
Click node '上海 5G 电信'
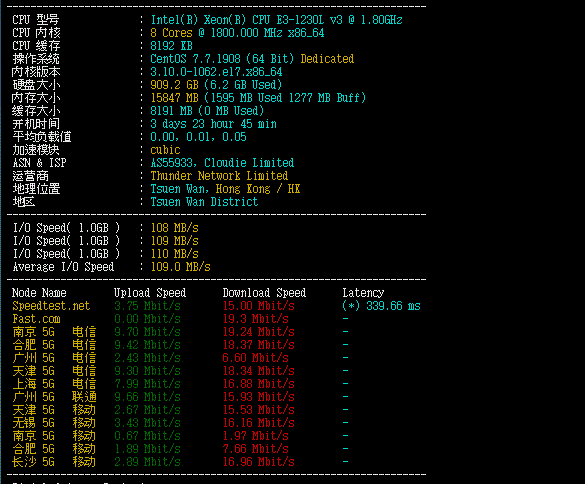(54, 384)
